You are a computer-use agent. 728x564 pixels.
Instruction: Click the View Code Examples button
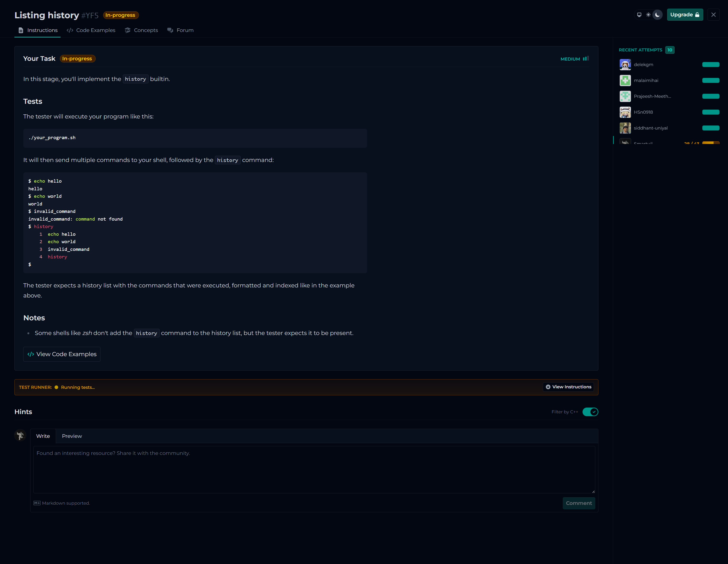pos(62,354)
